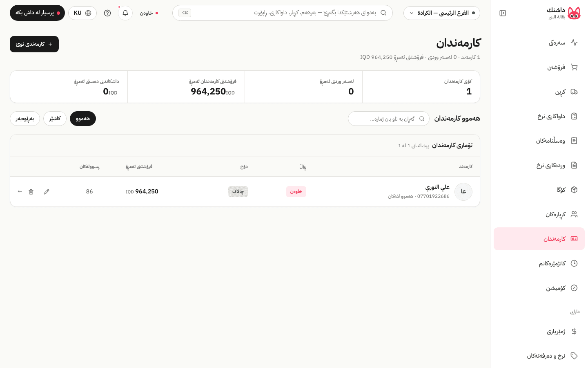Click the خاوەن role badge in table
588x368 pixels.
click(x=296, y=192)
